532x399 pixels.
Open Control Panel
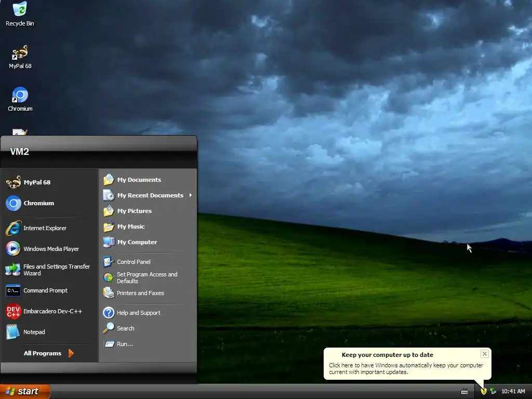tap(148, 262)
